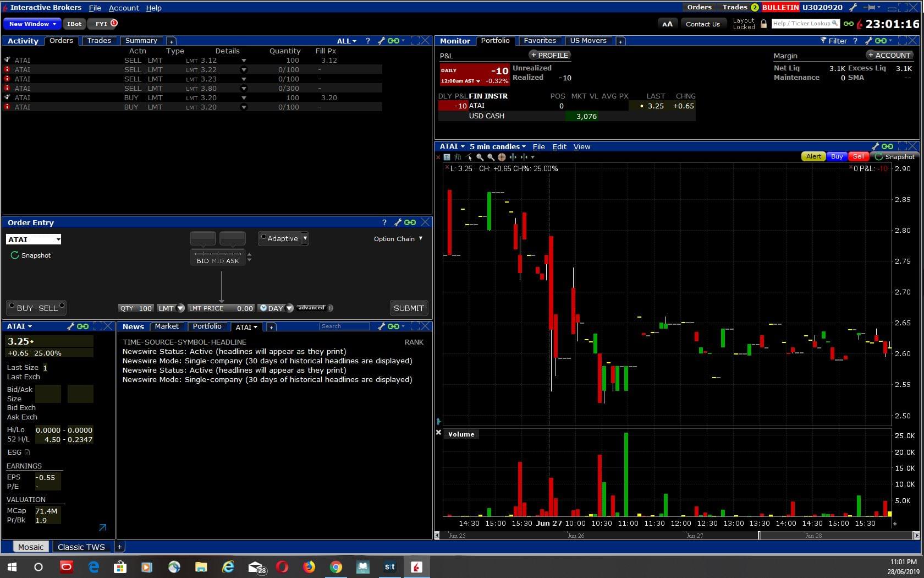Open the DAY time-in-force dropdown
This screenshot has width=924, height=578.
point(289,308)
